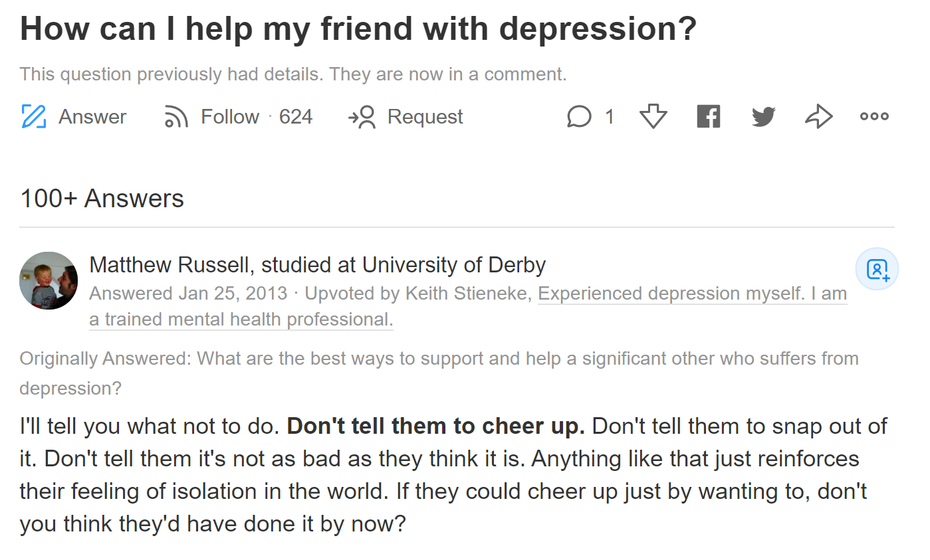930x560 pixels.
Task: Click the question title heading
Action: click(x=358, y=29)
